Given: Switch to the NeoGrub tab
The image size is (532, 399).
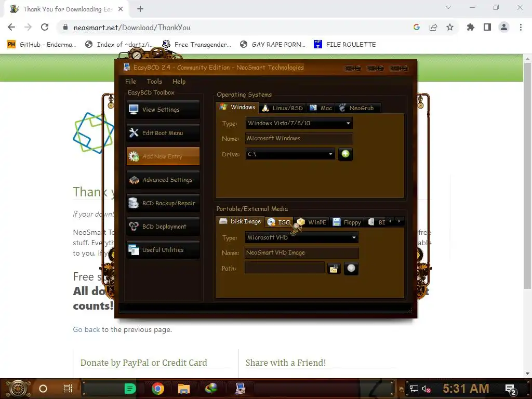Looking at the screenshot, I should click(x=356, y=108).
